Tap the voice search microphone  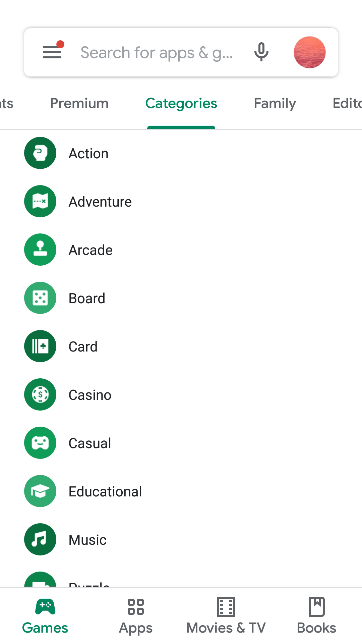261,52
